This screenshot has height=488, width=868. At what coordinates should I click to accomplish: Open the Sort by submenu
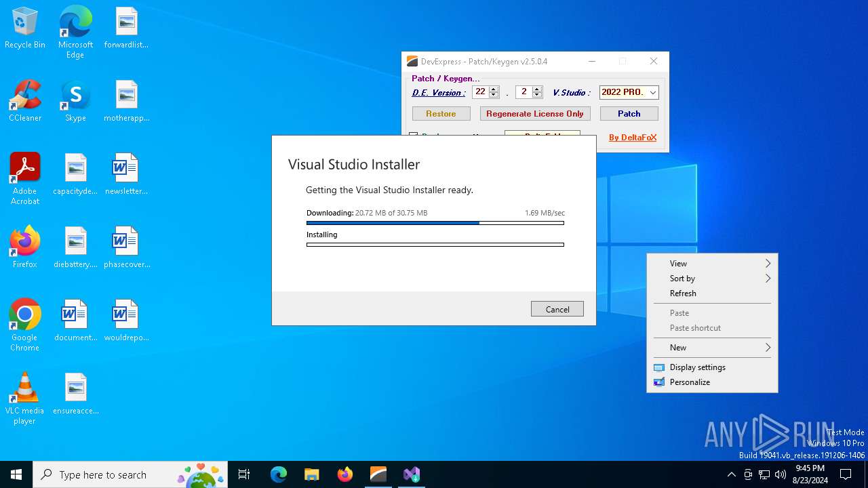(x=712, y=279)
